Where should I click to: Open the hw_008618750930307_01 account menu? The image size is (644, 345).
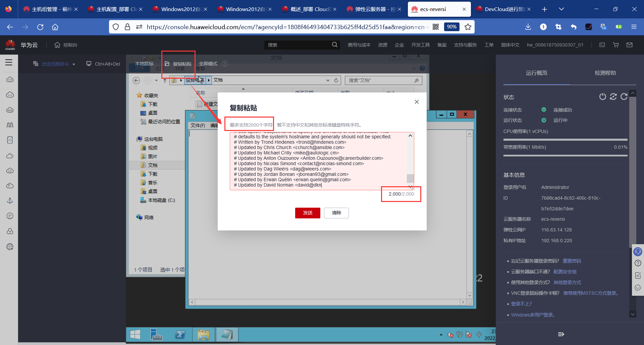pos(555,45)
